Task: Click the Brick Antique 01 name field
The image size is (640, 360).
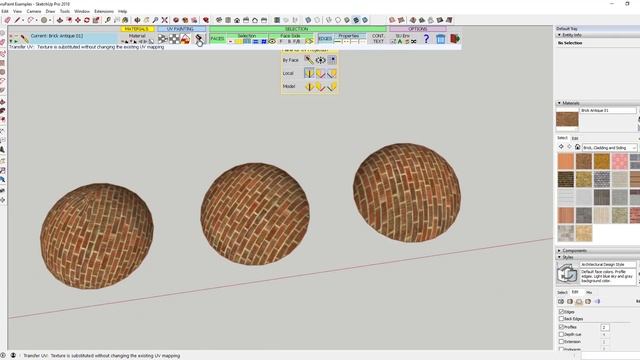Action: tap(608, 110)
